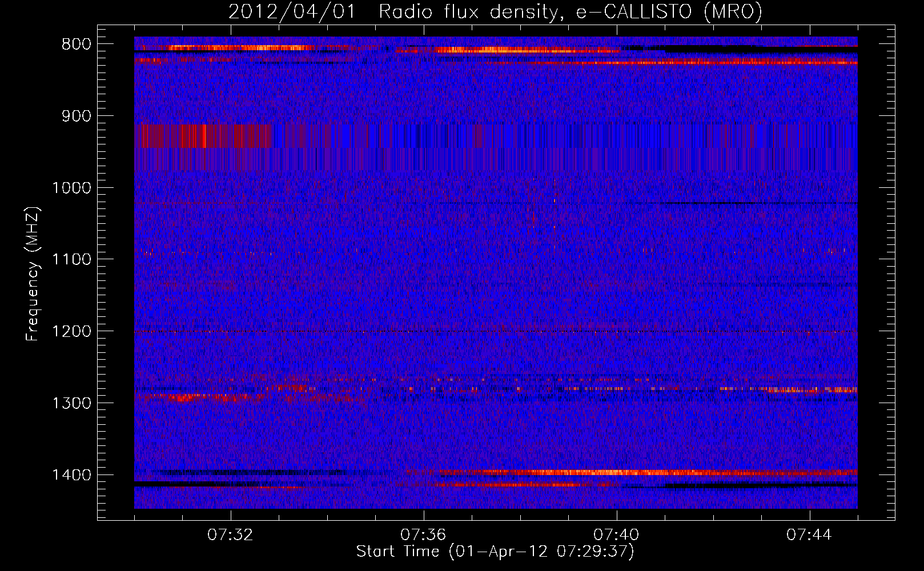Click the '07:36' time axis label
The width and height of the screenshot is (924, 571).
tap(424, 535)
